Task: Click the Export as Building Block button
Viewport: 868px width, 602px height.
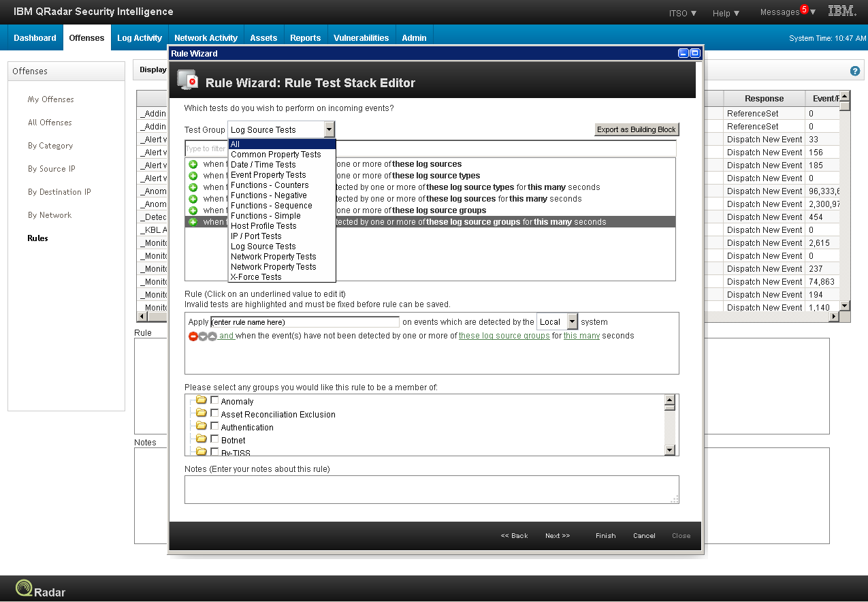Action: (x=637, y=129)
